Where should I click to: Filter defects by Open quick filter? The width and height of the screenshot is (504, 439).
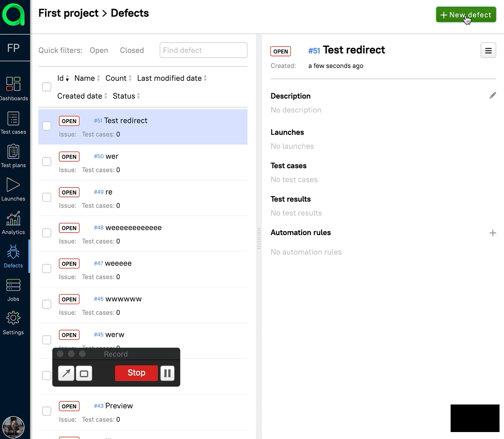tap(99, 50)
